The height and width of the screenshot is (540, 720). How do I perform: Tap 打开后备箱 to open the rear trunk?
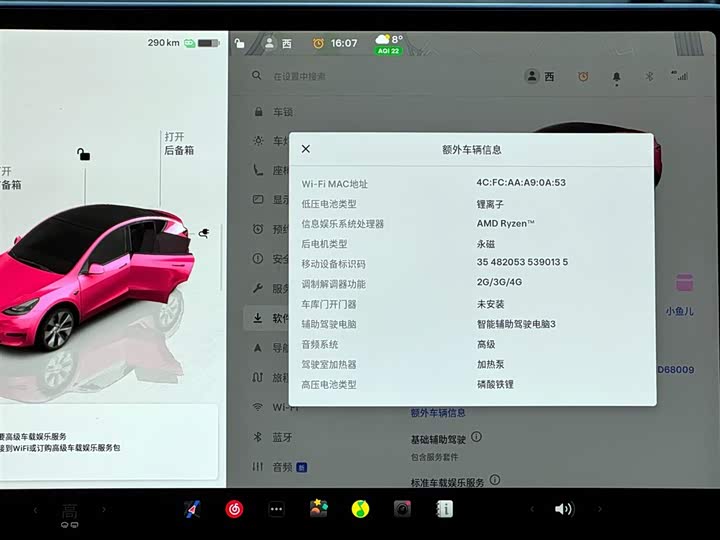tap(179, 143)
